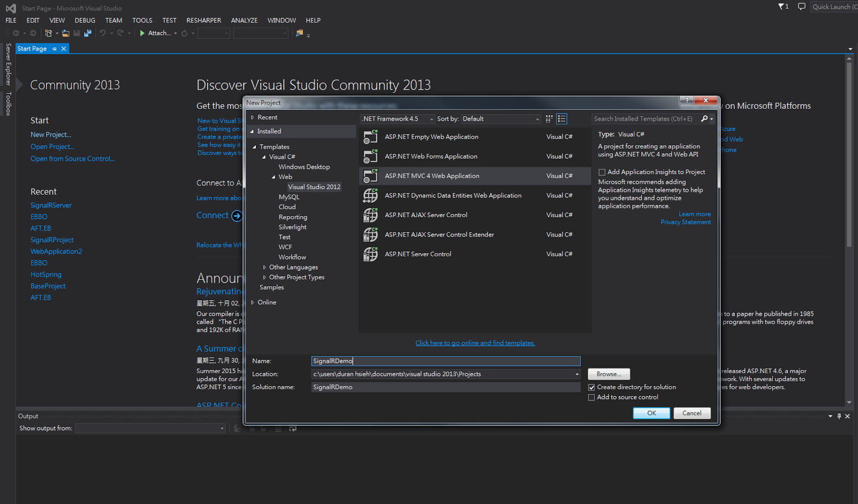Open the feedback speech bubble icon
This screenshot has width=858, height=504.
802,7
